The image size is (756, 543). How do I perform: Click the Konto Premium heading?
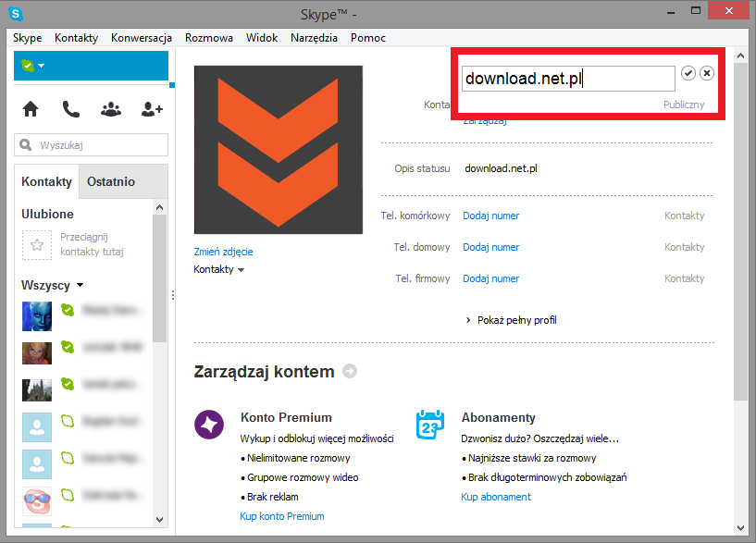point(286,417)
